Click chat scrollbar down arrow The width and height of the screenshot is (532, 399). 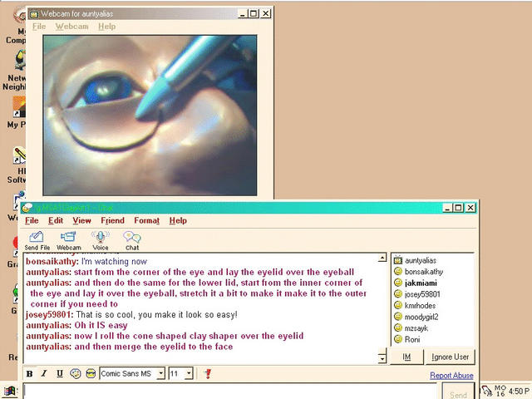point(382,358)
